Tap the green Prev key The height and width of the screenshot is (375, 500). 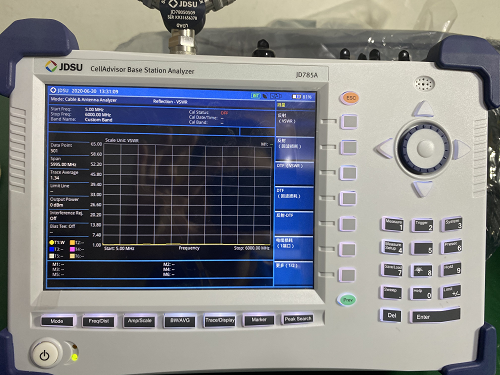pyautogui.click(x=347, y=300)
